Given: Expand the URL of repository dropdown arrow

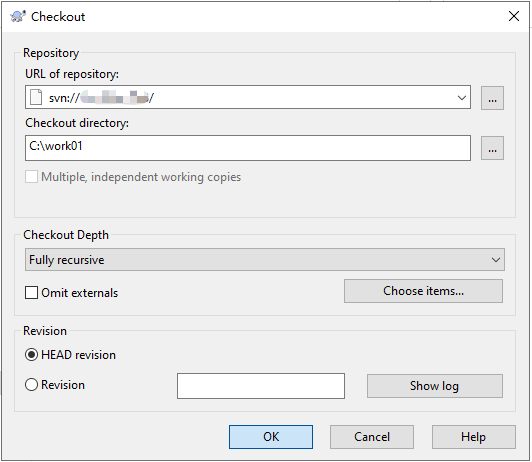Looking at the screenshot, I should [461, 98].
